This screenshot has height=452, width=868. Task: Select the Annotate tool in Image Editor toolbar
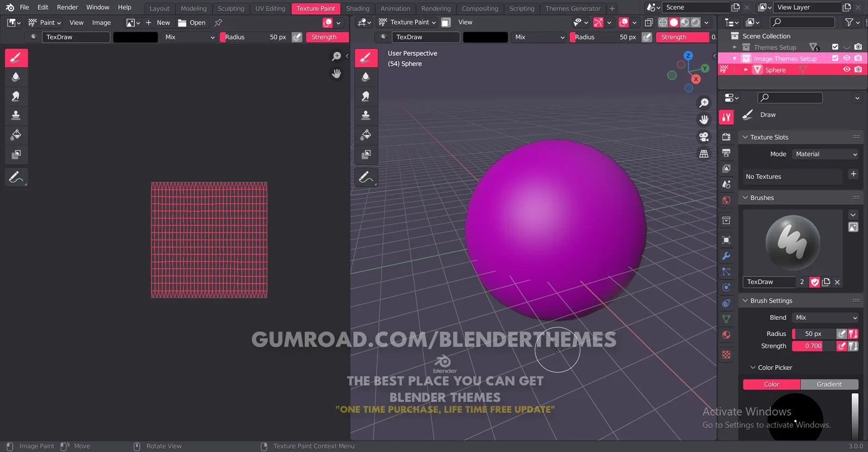(16, 177)
